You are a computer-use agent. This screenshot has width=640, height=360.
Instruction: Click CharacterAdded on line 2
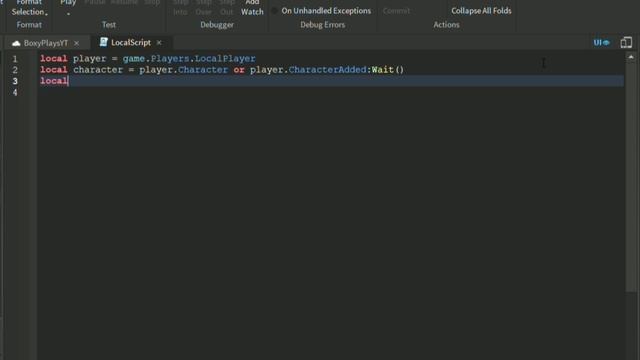click(x=327, y=70)
